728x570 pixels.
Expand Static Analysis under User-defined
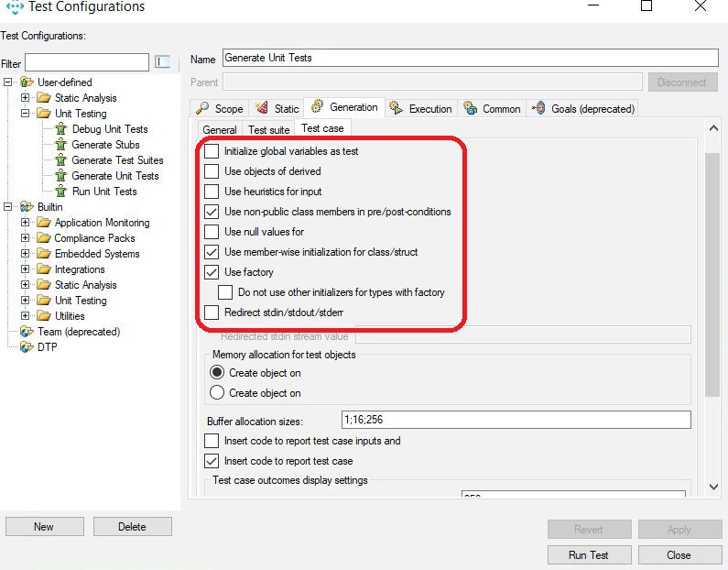point(25,97)
